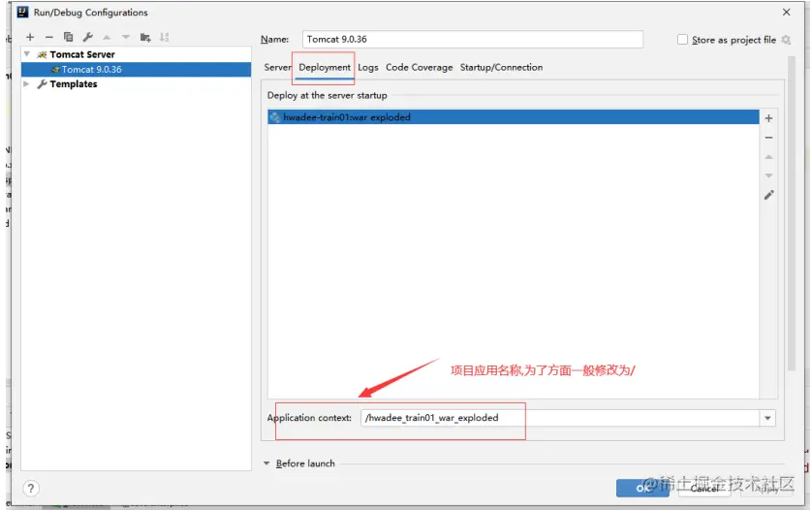Enable Store as project file checkbox
This screenshot has width=812, height=510.
click(682, 40)
